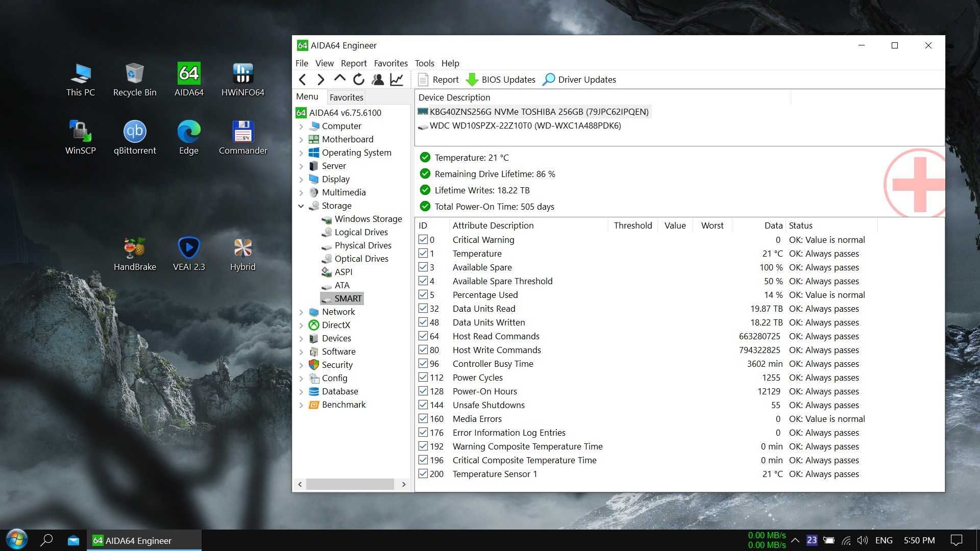Expand the Devices tree node
The width and height of the screenshot is (980, 551).
coord(301,338)
